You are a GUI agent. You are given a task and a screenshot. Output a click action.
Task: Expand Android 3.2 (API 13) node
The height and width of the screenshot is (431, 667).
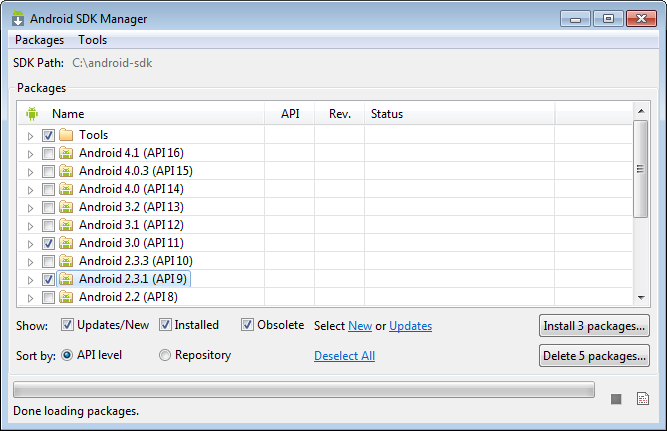pyautogui.click(x=30, y=208)
